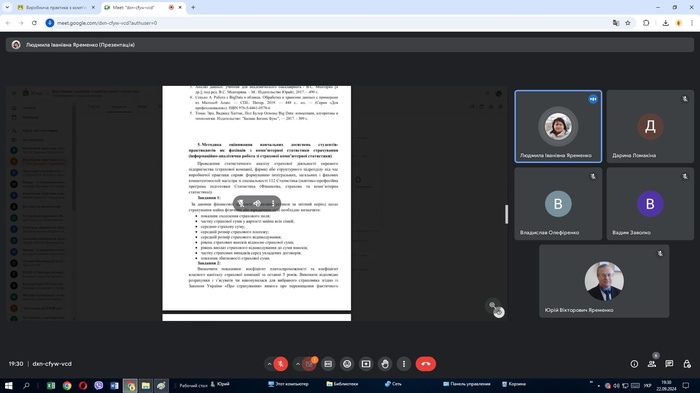
Task: Switch to the first browser tab
Action: (55, 8)
